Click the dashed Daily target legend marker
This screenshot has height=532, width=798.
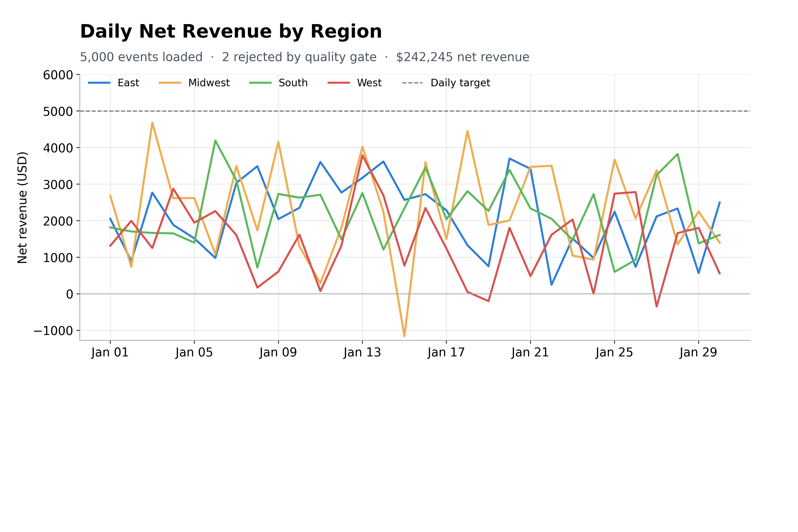[x=412, y=83]
